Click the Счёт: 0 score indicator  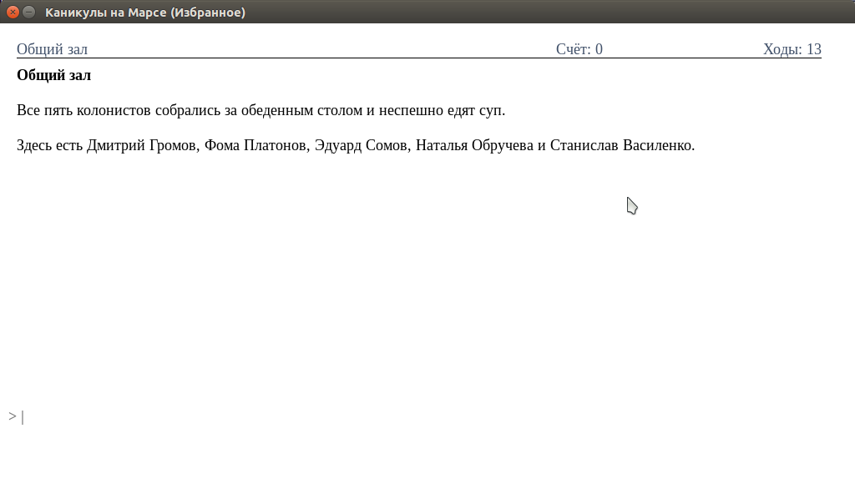pos(579,49)
